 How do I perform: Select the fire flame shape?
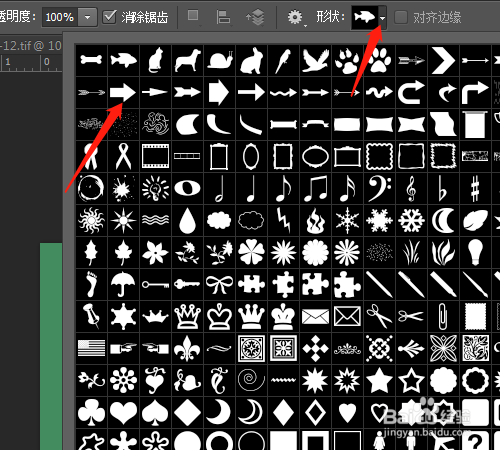coord(315,220)
